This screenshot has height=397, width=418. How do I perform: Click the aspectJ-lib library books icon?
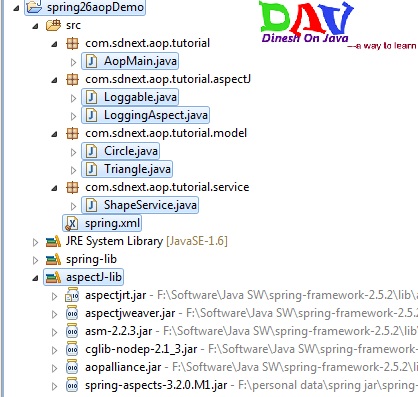pos(53,277)
